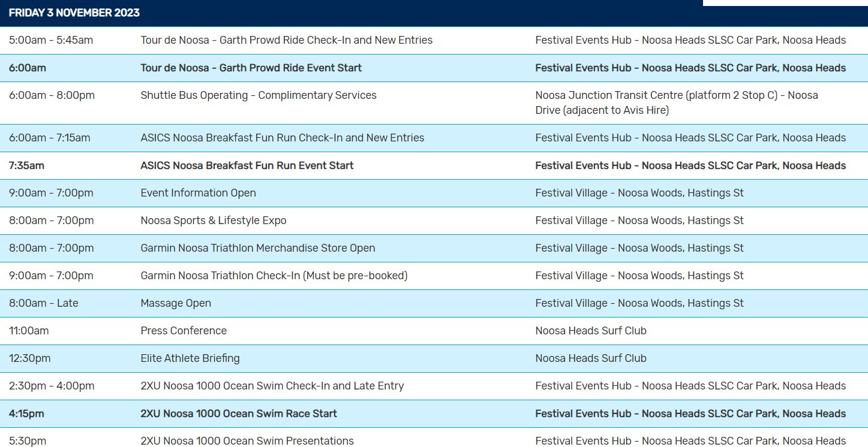Screen dimensions: 868x447
Task: Click '2XU Noosa 1000 Ocean Swim Presentations'
Action: 247,441
